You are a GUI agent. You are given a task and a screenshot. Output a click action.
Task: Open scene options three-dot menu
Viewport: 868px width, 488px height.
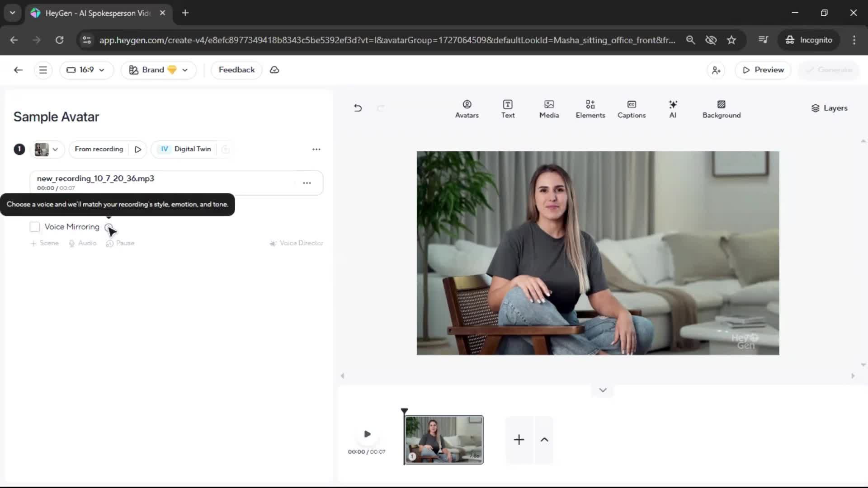[x=316, y=149]
